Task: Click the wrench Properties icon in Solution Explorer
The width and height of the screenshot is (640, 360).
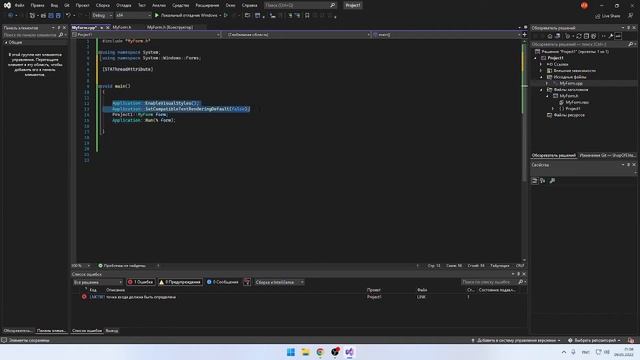Action: 611,36
